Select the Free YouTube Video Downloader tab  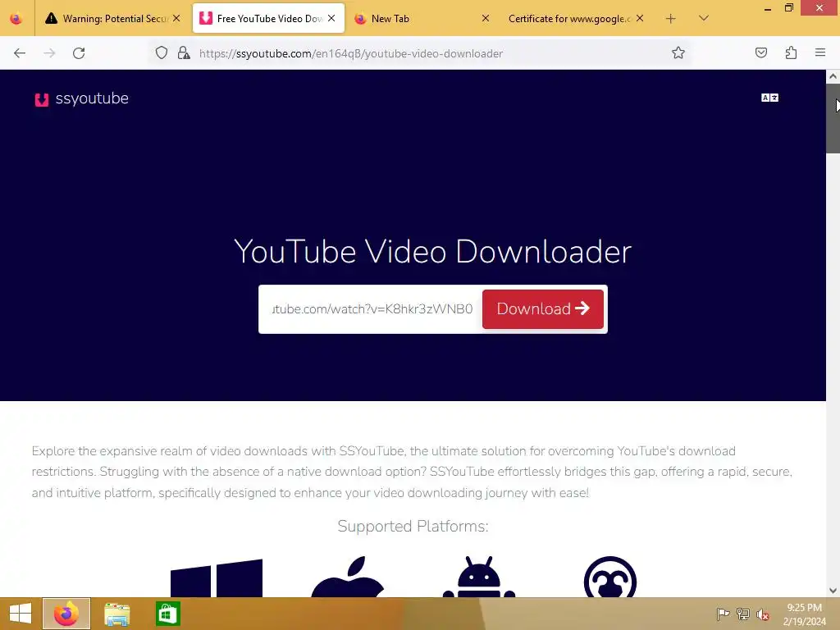pos(268,19)
